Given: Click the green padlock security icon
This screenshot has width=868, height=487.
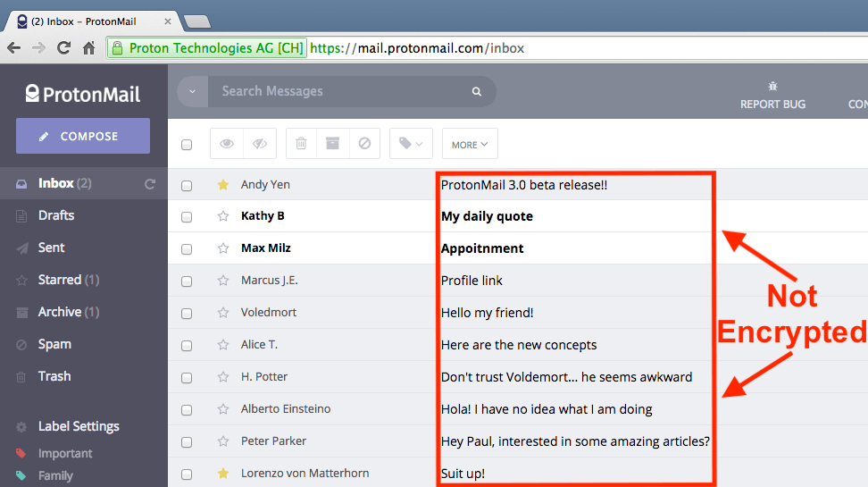Looking at the screenshot, I should point(117,48).
